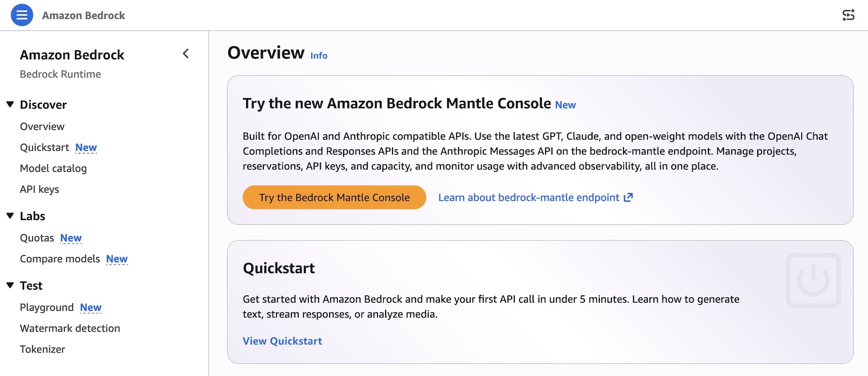
Task: Open the hamburger navigation menu
Action: (x=22, y=15)
